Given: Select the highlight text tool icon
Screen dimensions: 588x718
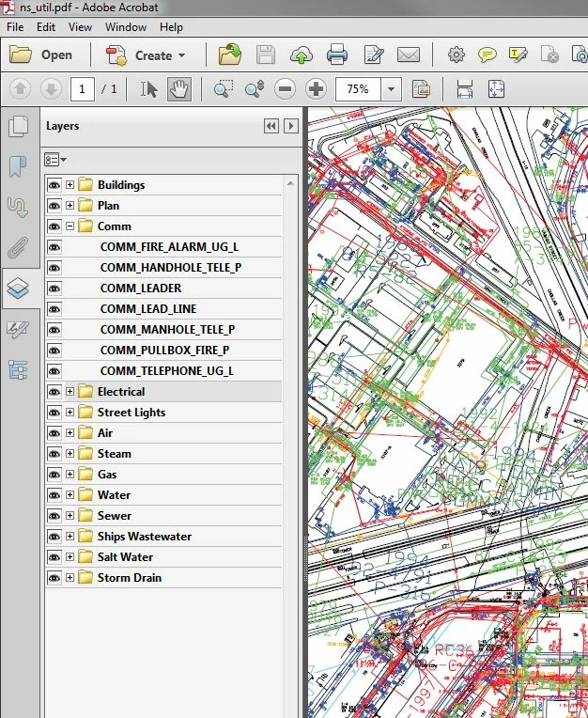Looking at the screenshot, I should pyautogui.click(x=518, y=55).
